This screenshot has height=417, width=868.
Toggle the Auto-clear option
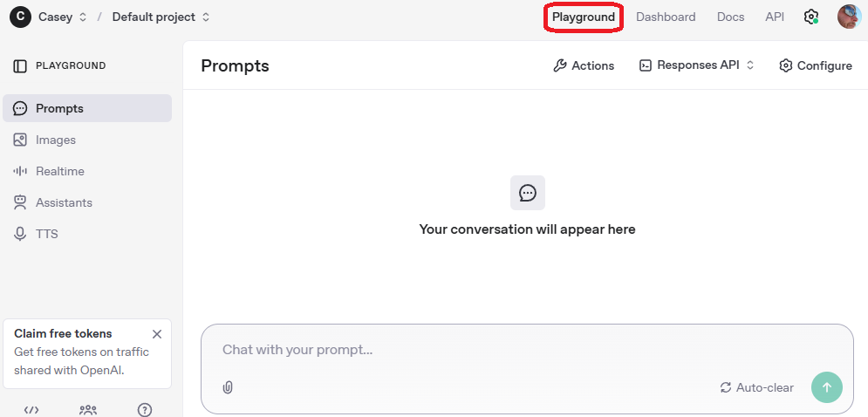click(756, 387)
